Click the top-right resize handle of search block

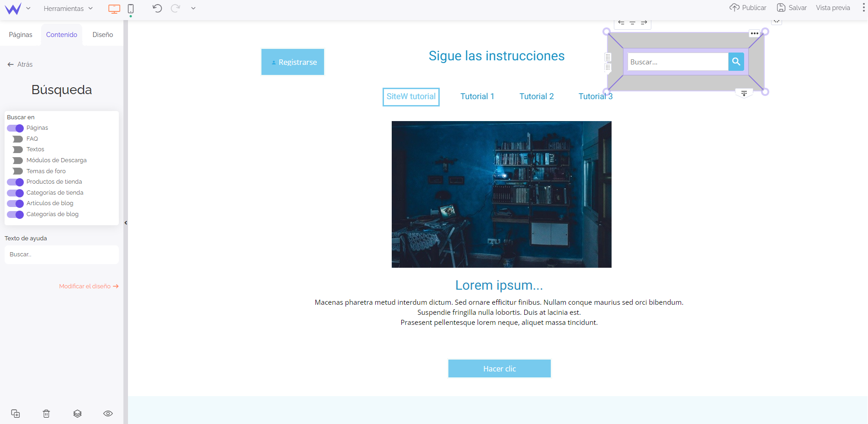765,32
